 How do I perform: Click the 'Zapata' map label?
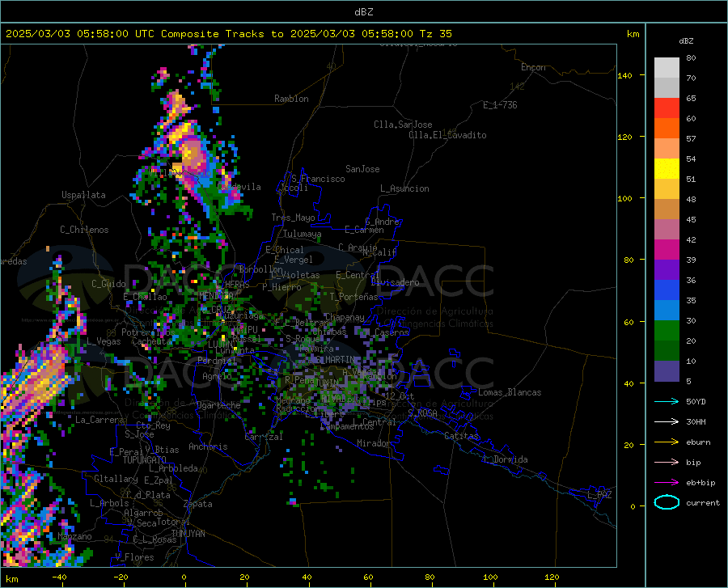198,504
